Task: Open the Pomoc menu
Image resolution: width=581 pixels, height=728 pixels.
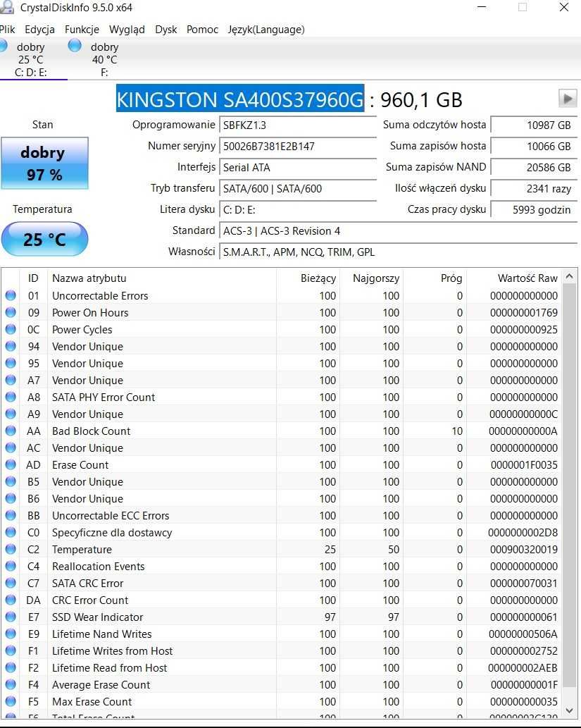Action: tap(202, 30)
